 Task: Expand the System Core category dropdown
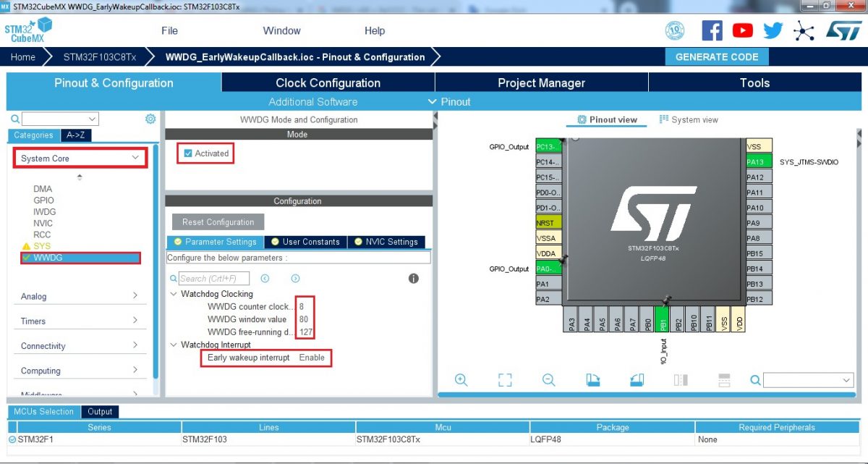pos(135,158)
